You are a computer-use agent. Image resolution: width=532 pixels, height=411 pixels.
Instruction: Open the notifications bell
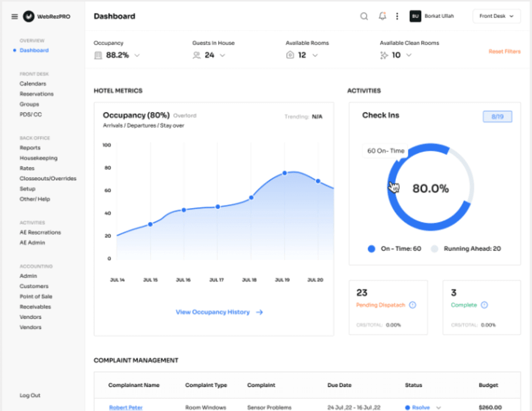point(382,16)
